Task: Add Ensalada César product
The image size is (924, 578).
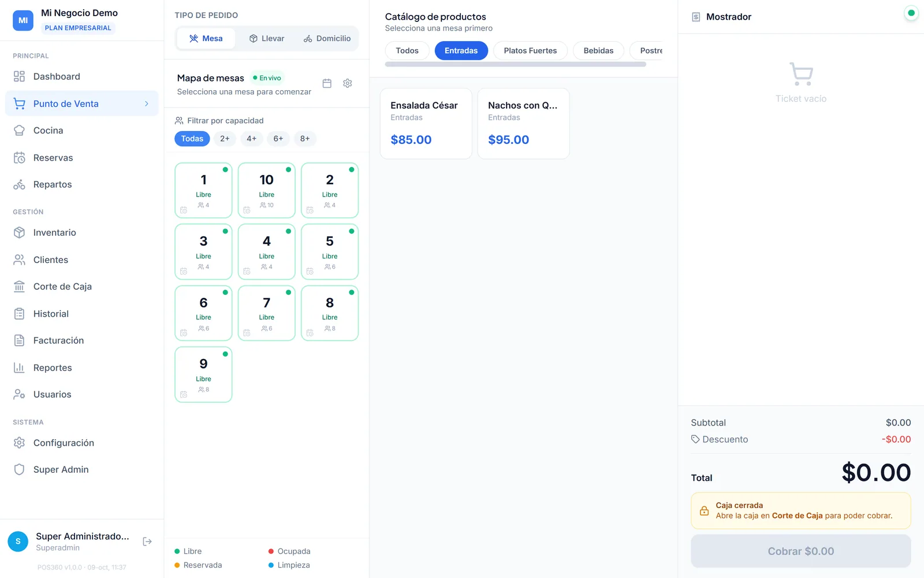Action: click(426, 124)
